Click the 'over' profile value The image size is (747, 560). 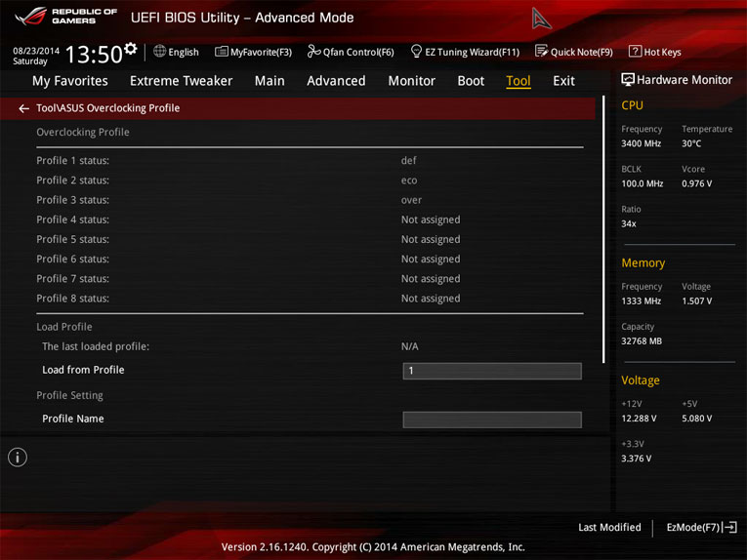tap(411, 200)
